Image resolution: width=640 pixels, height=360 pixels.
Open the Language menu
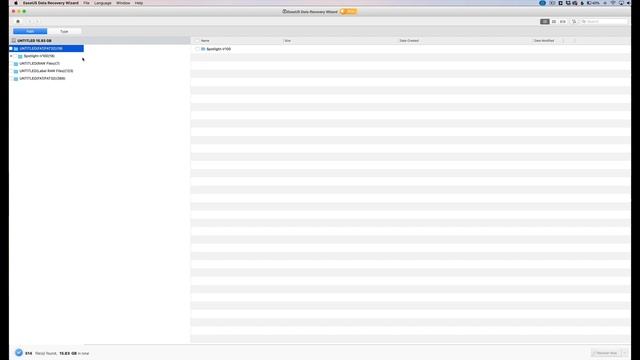tap(103, 3)
